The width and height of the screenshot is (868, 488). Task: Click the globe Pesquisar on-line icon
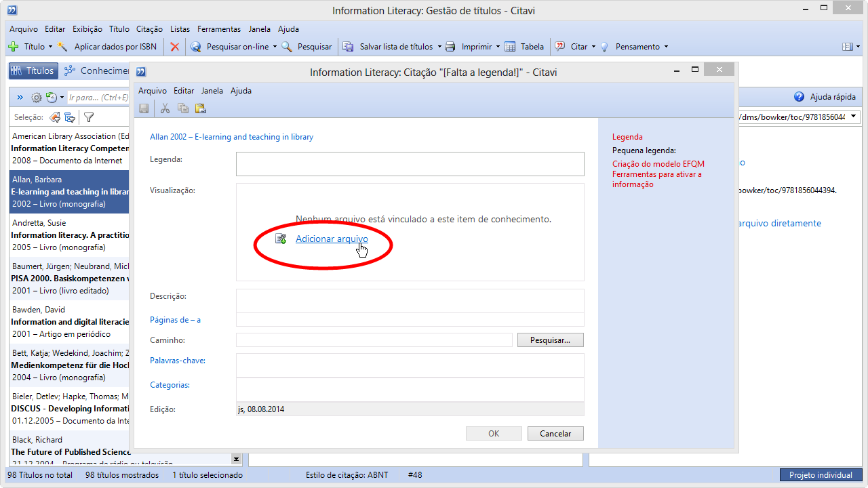196,47
